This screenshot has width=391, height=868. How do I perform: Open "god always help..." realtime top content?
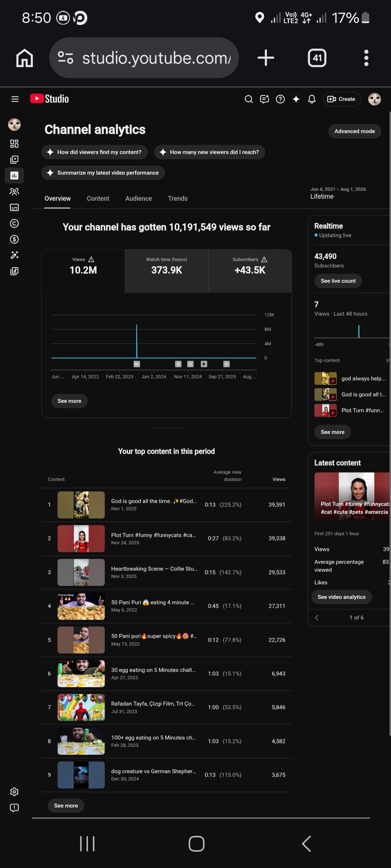350,379
